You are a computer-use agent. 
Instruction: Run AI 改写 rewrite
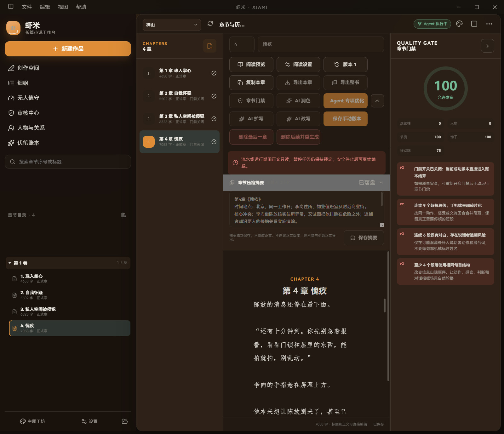click(x=298, y=119)
